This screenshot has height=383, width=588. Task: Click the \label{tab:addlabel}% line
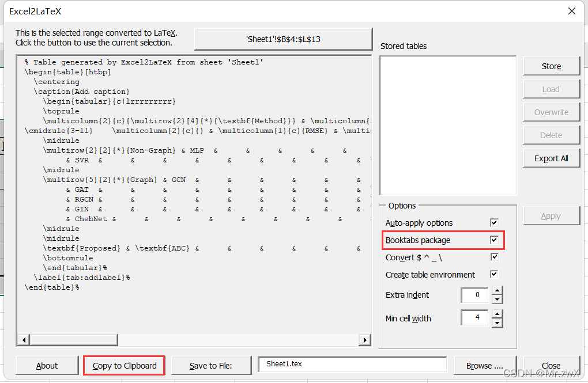(x=82, y=278)
